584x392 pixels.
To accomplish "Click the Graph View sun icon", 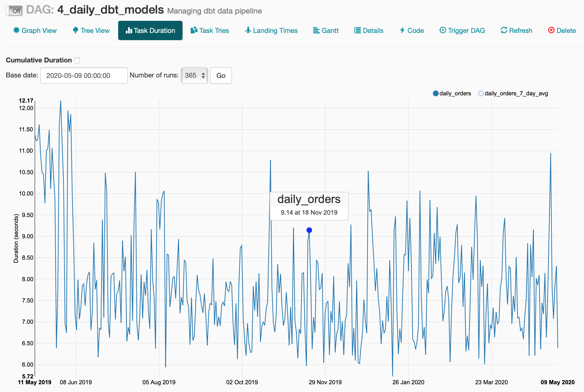I will (16, 30).
